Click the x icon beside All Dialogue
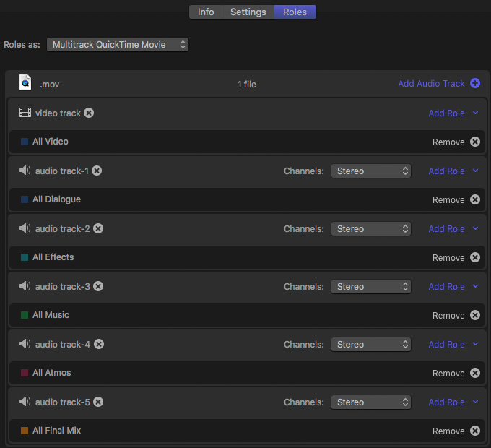This screenshot has height=448, width=491. [474, 199]
